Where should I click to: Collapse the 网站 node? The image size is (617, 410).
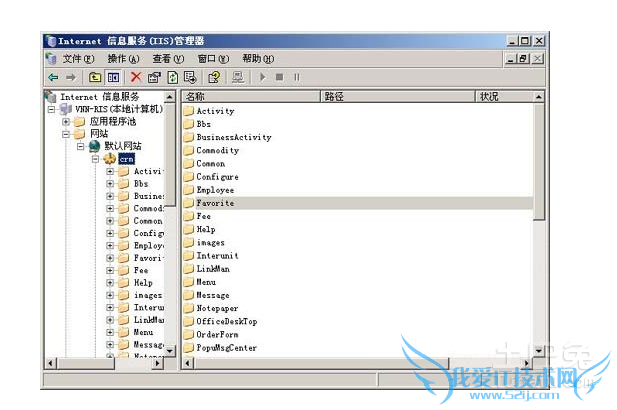click(x=66, y=134)
